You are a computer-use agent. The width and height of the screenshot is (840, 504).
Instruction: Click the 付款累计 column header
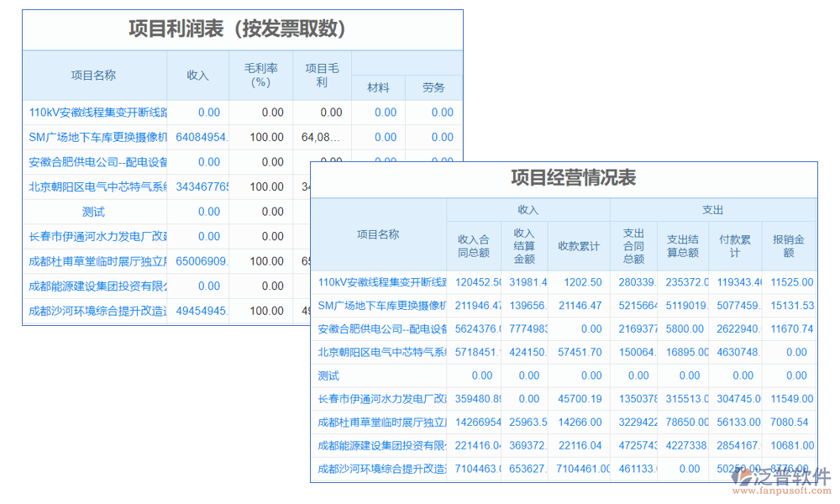(x=736, y=242)
